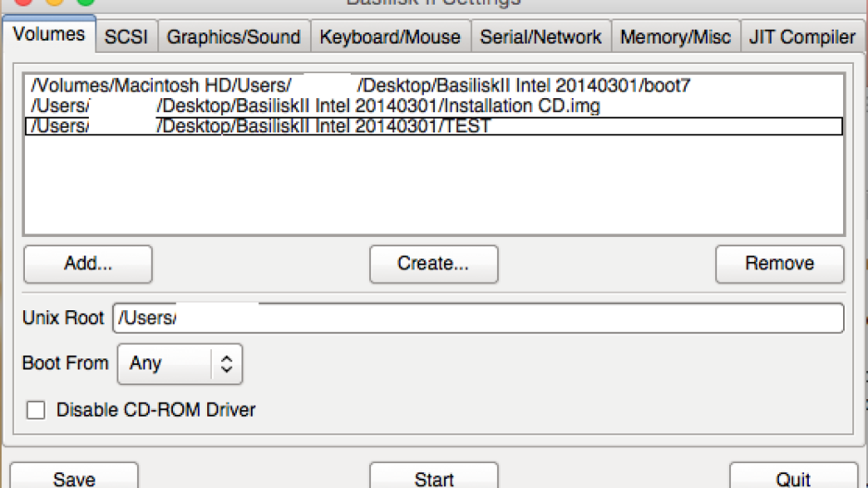868x488 pixels.
Task: Go to the Keyboard/Mouse tab
Action: (391, 36)
